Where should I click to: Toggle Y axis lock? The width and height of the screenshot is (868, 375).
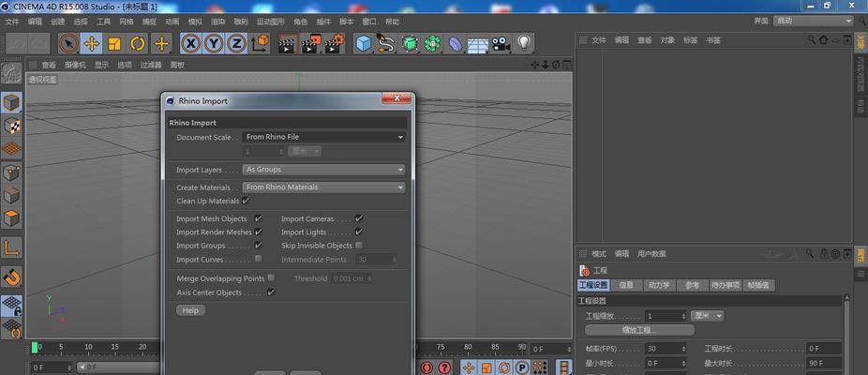214,43
